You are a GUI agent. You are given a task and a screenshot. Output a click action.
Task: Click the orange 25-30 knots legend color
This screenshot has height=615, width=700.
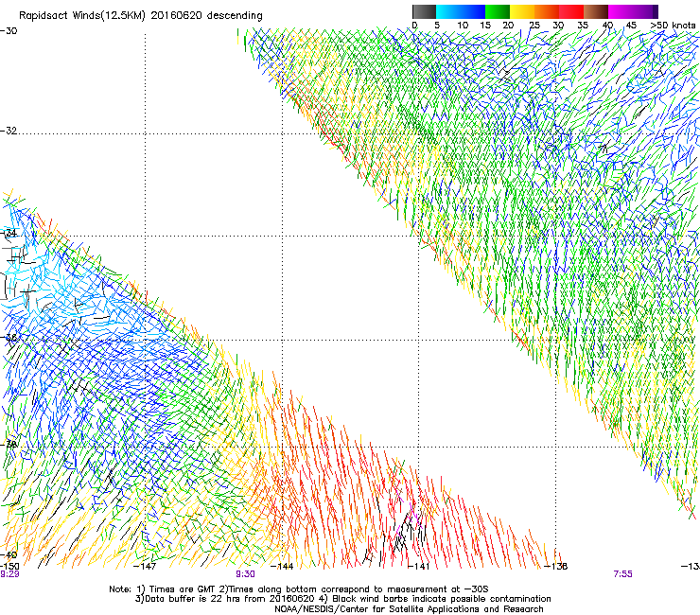[547, 11]
